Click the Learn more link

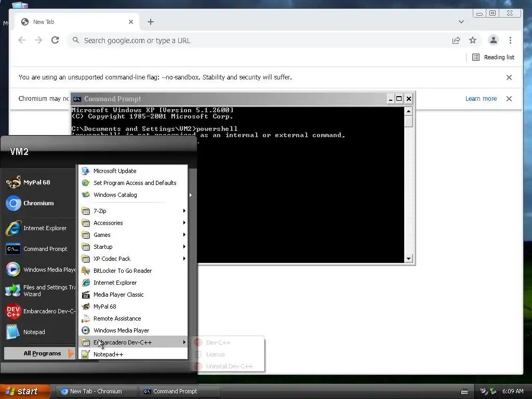point(481,98)
